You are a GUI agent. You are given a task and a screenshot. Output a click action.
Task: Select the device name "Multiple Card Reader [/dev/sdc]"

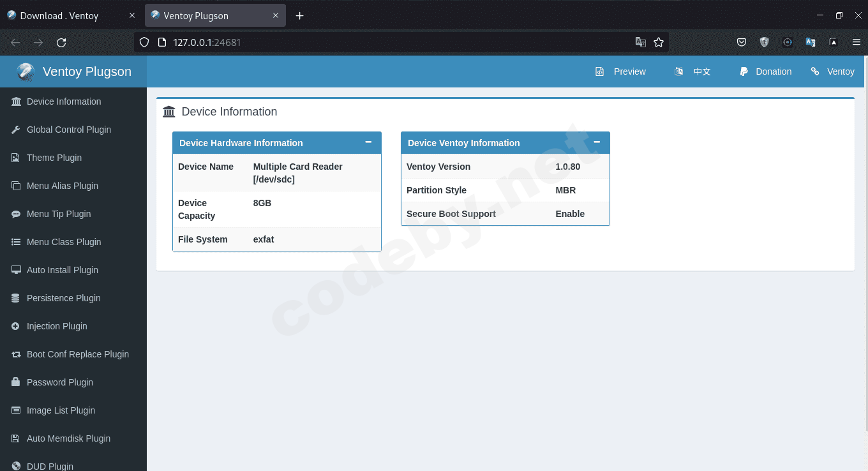pos(298,173)
